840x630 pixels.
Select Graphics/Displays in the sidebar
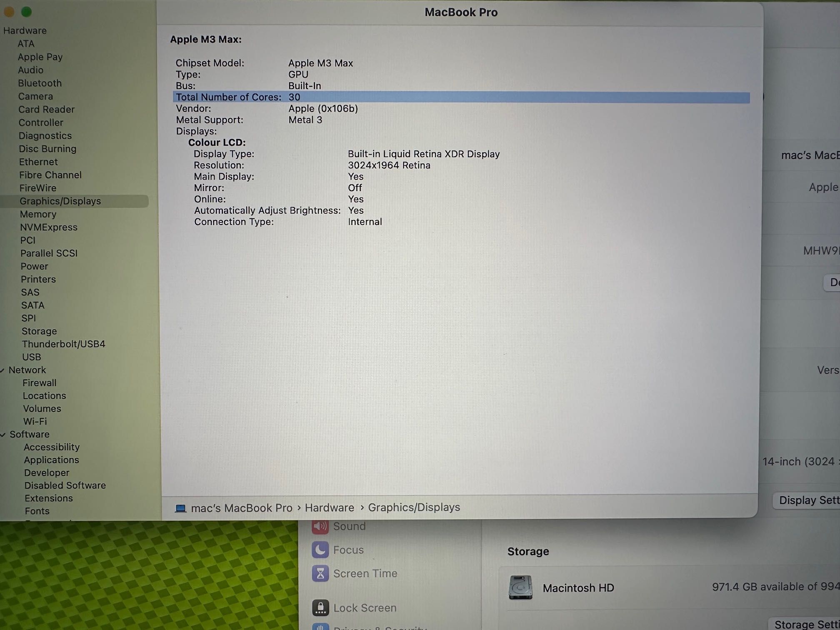(x=74, y=201)
